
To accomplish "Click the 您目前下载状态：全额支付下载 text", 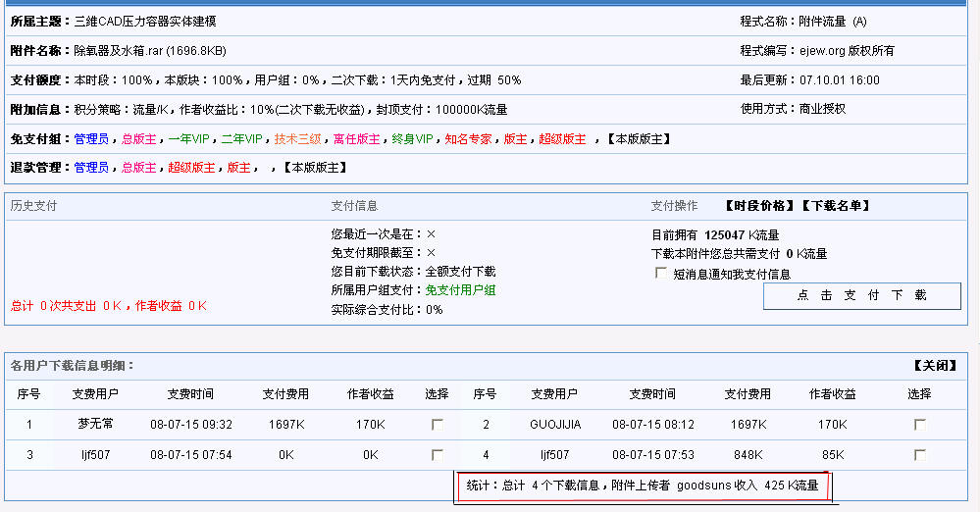I will (x=413, y=272).
